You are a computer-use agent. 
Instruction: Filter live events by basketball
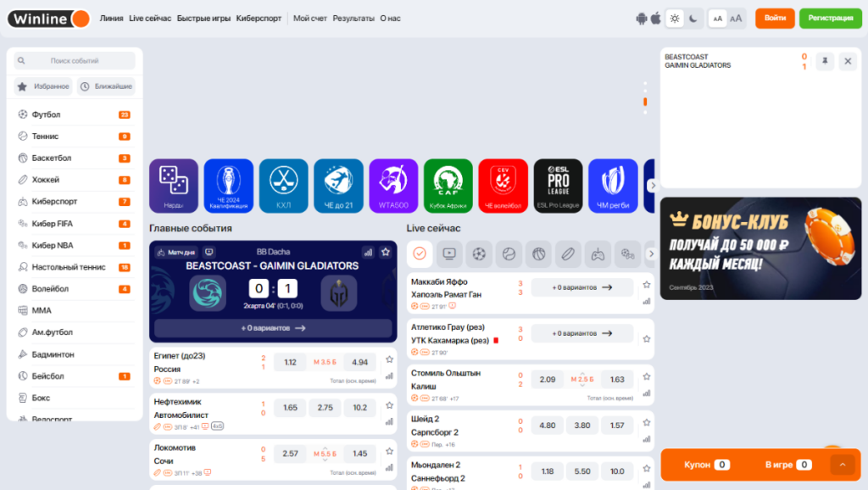point(538,254)
